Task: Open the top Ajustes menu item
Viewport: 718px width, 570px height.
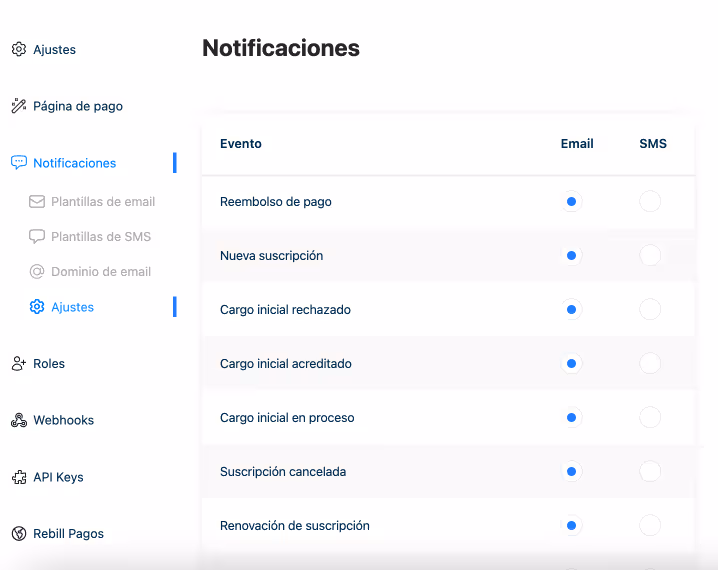Action: point(54,49)
